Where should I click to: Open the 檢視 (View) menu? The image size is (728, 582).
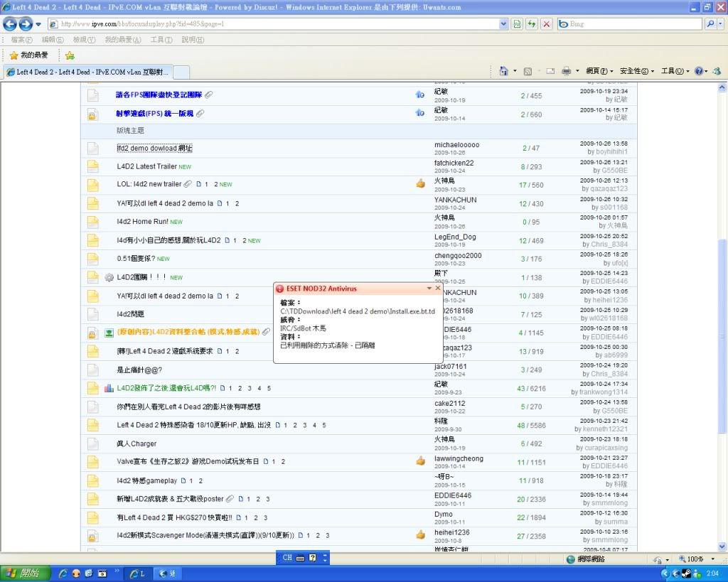pos(84,39)
